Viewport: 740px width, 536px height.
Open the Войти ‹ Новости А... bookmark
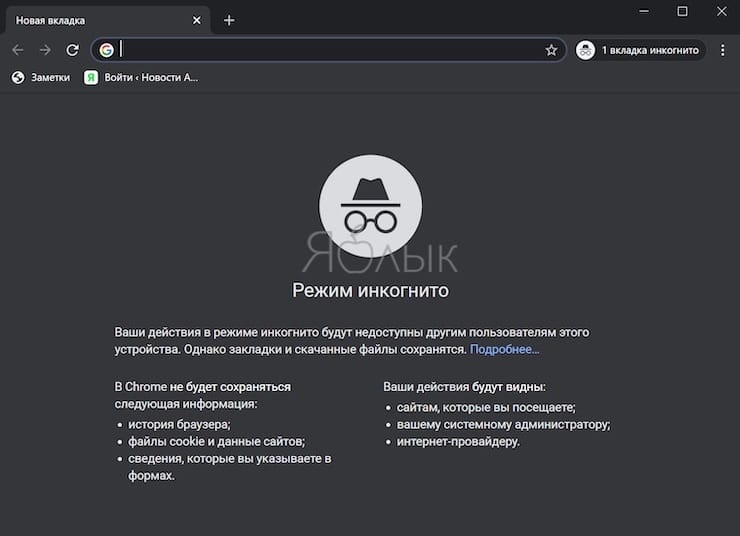tap(141, 77)
